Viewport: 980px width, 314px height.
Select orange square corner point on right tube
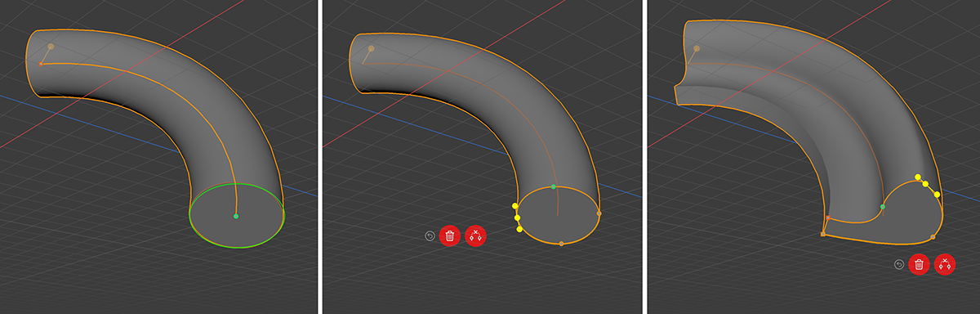pos(828,218)
